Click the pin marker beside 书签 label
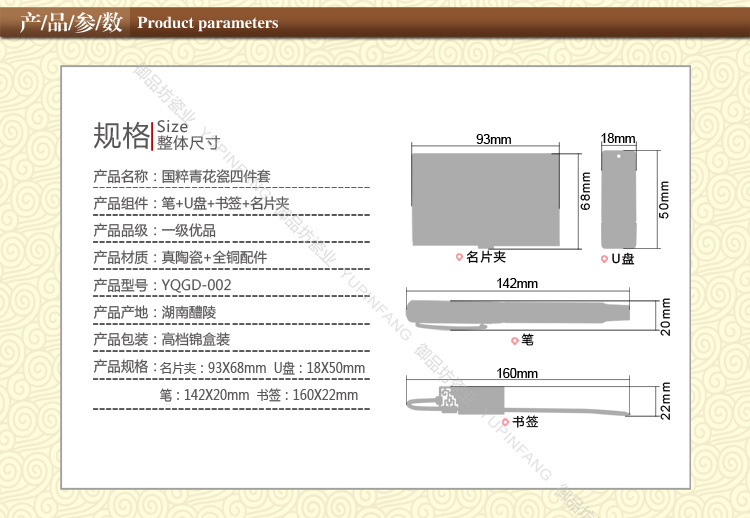 [505, 422]
